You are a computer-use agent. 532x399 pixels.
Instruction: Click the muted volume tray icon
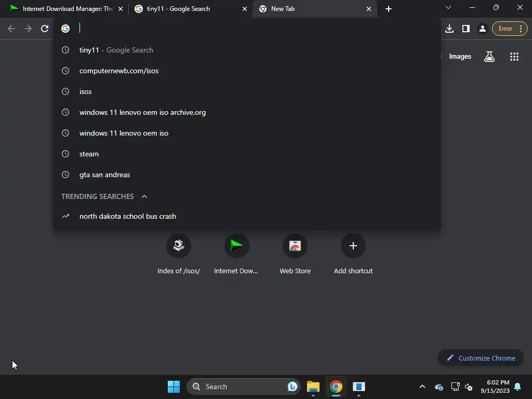469,387
